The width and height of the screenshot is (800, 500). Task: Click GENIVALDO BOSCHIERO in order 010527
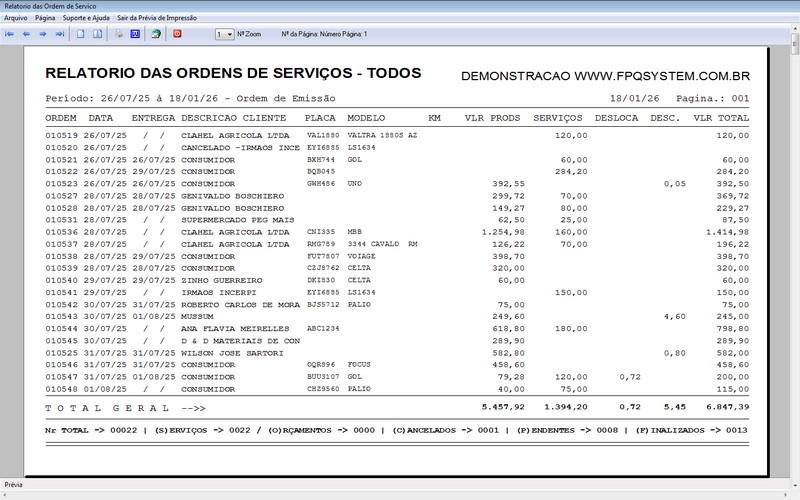(x=233, y=196)
